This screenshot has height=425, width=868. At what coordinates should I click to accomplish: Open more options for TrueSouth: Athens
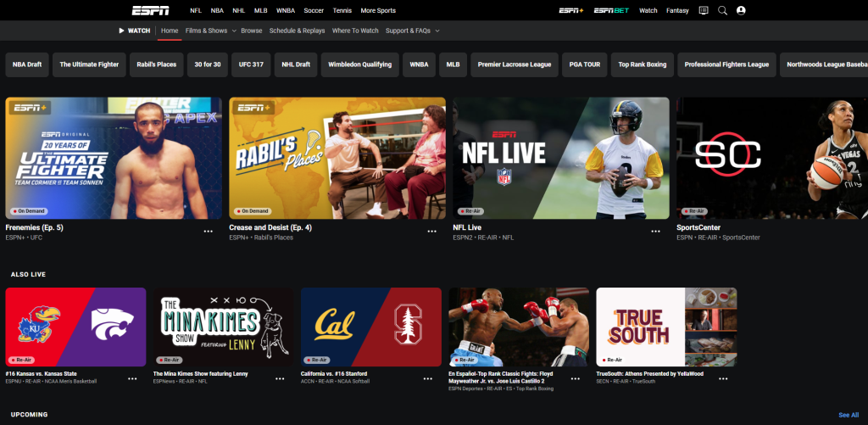[723, 379]
